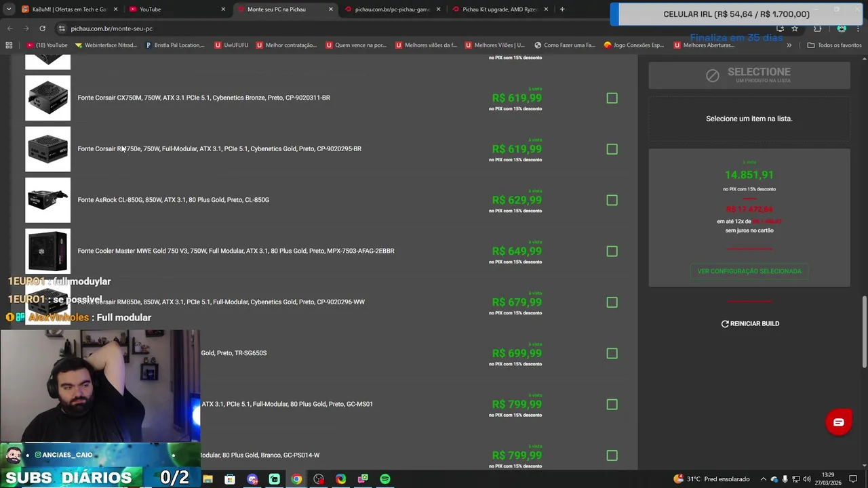The image size is (868, 488).
Task: Click the R$ 649,99 price
Action: click(517, 251)
